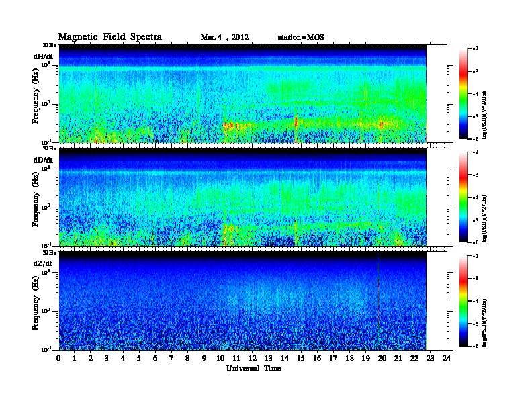The image size is (532, 411).
Task: Click the 'station=MOS' label
Action: tap(301, 38)
